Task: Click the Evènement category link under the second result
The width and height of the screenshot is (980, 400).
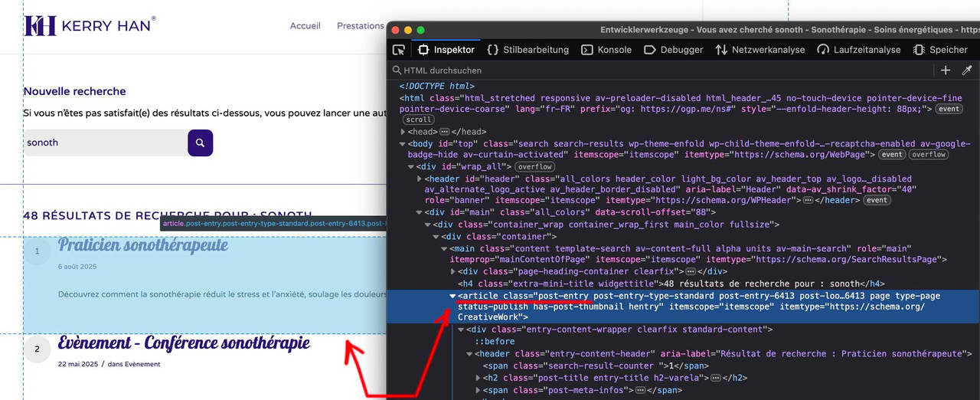Action: (x=142, y=364)
